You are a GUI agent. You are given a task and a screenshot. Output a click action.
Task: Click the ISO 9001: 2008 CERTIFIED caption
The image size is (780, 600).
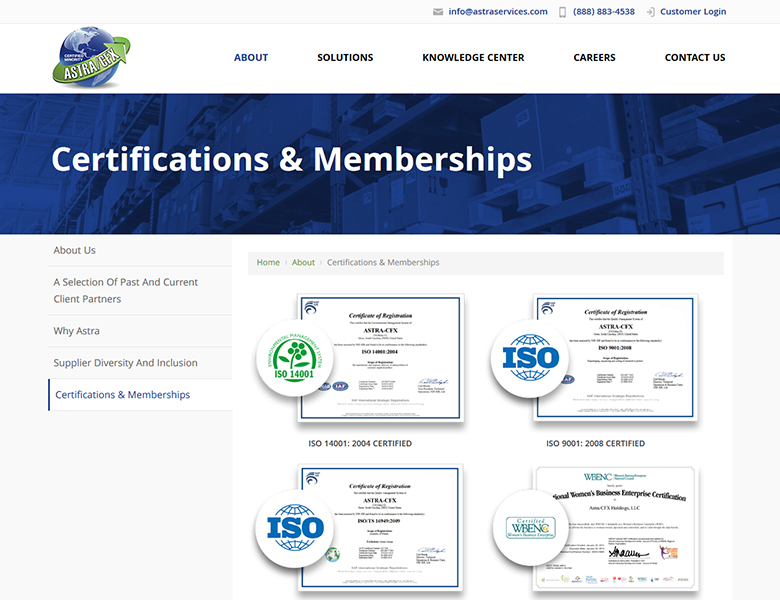(x=595, y=443)
